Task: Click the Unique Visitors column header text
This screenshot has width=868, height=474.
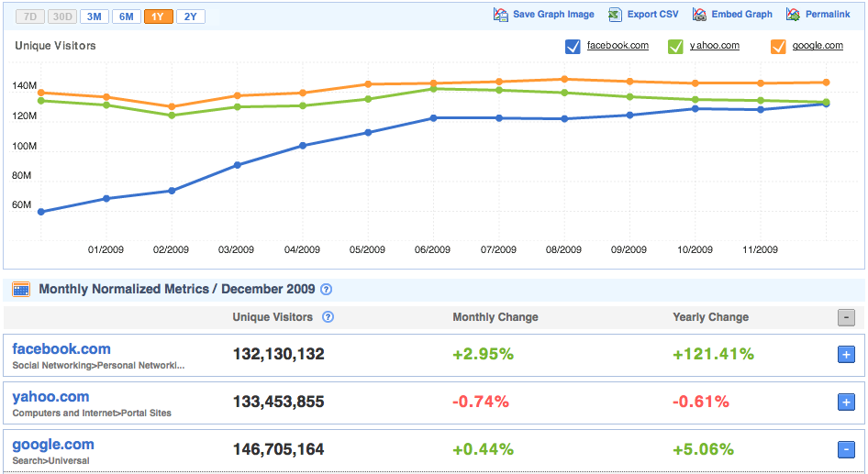Action: coord(273,317)
